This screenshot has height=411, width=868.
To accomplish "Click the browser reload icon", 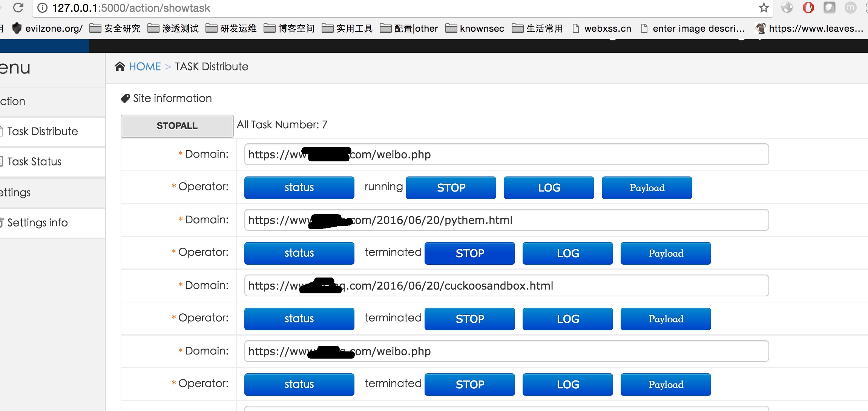I will point(18,8).
